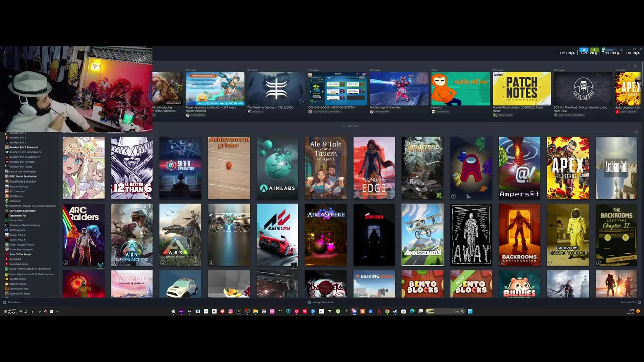This screenshot has height=362, width=644.
Task: Open the 12 is Better Than 6 game cover
Action: click(x=132, y=168)
